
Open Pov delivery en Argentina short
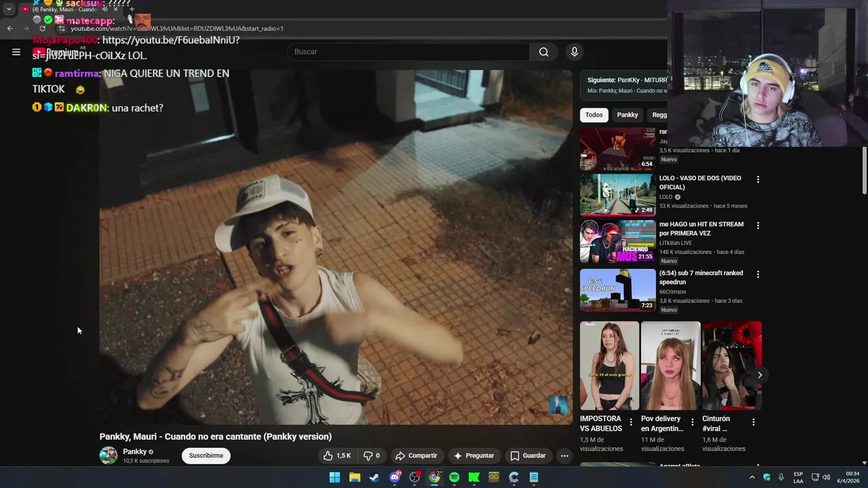click(671, 366)
